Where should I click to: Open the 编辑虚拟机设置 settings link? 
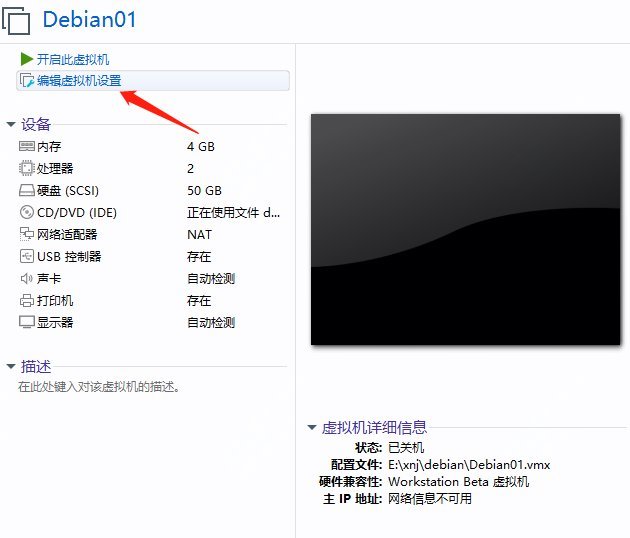pyautogui.click(x=79, y=81)
